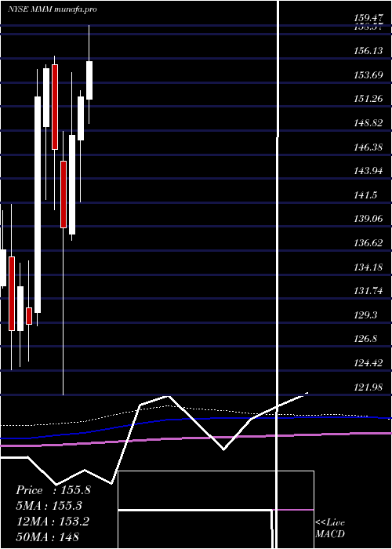
Task: Click the latest white candlestick with highest wick
Action: pos(89,80)
